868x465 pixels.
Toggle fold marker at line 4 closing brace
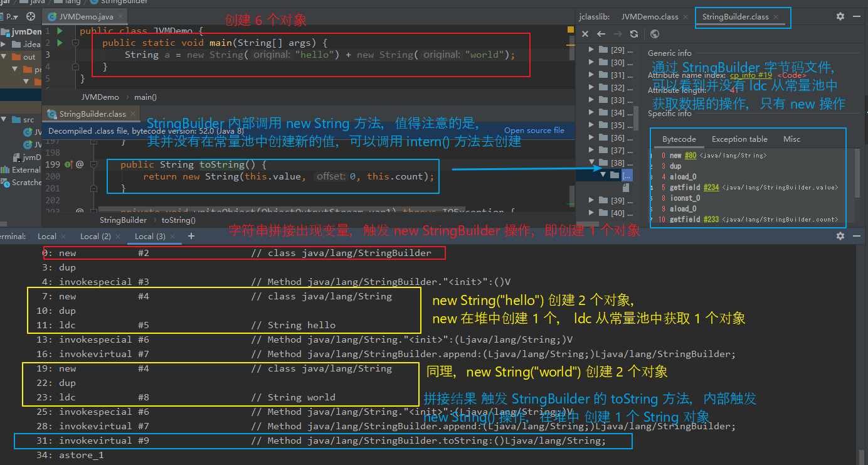75,67
